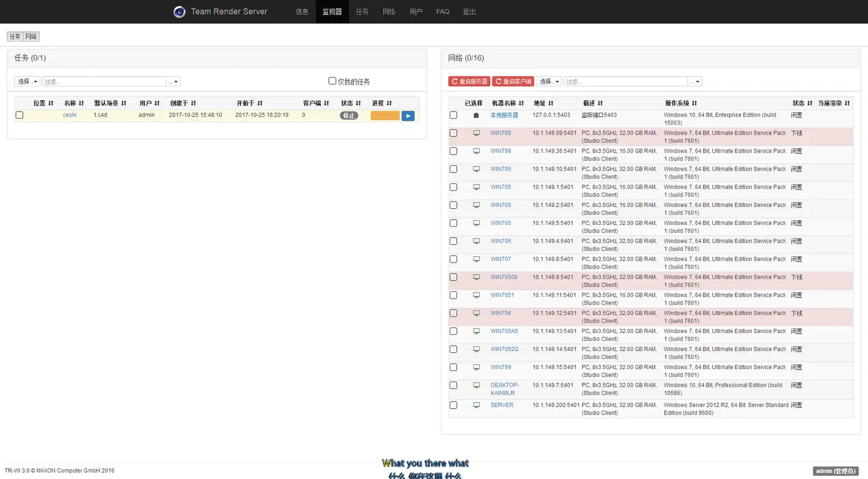Click the sort arrows beside the 创建于 column header

point(193,103)
